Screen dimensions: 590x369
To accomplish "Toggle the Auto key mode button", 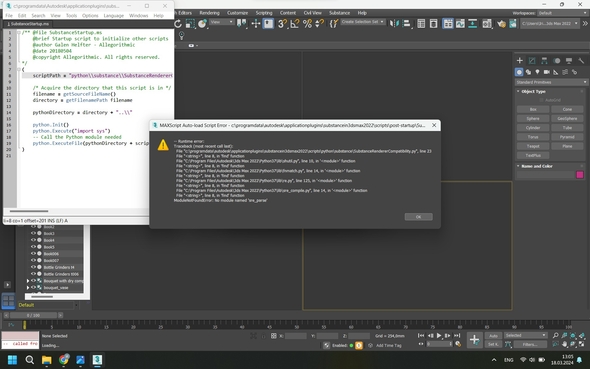I will pos(493,336).
